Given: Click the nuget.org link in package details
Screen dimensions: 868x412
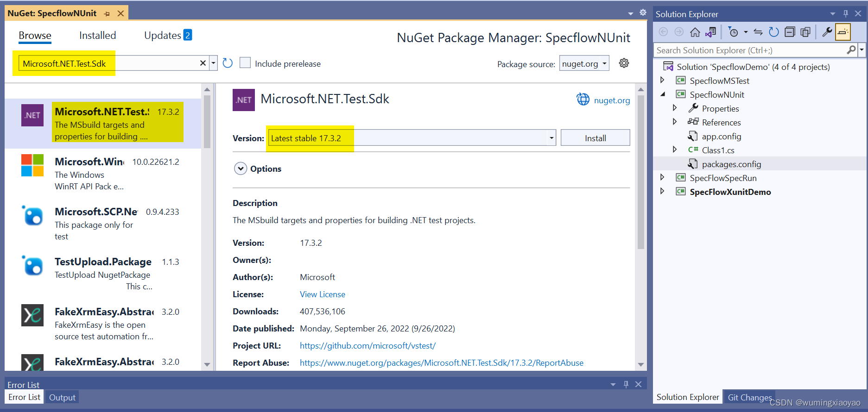Looking at the screenshot, I should (612, 100).
